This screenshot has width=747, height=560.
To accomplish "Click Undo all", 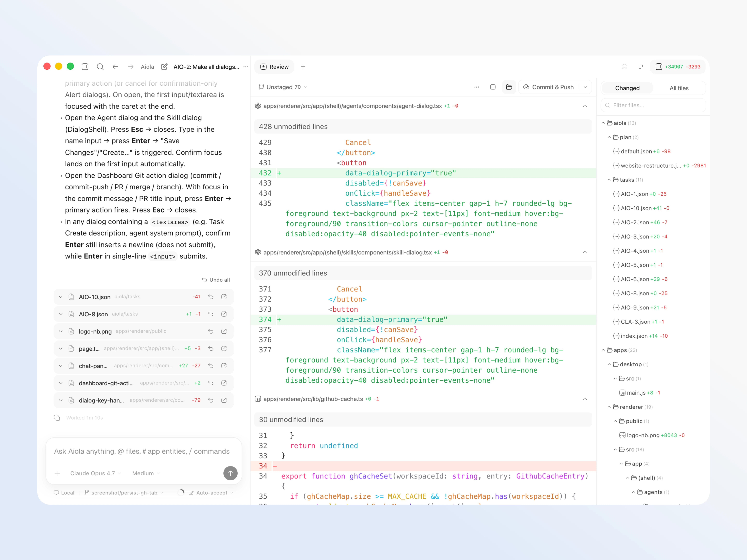I will point(216,280).
